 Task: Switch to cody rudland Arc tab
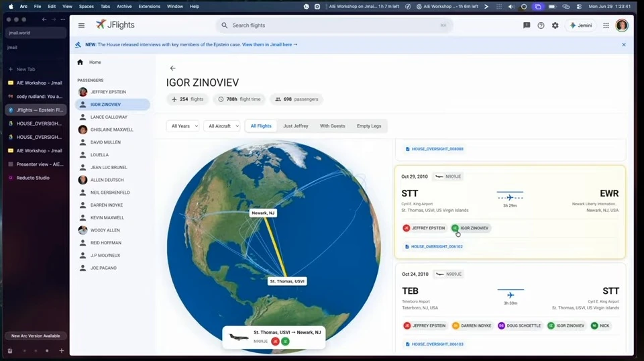tap(36, 97)
